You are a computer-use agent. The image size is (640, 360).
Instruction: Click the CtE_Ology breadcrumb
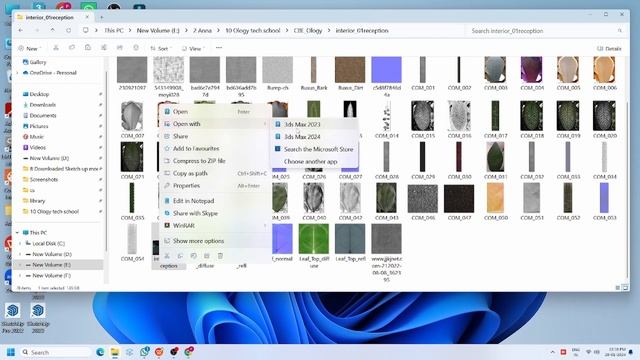308,31
